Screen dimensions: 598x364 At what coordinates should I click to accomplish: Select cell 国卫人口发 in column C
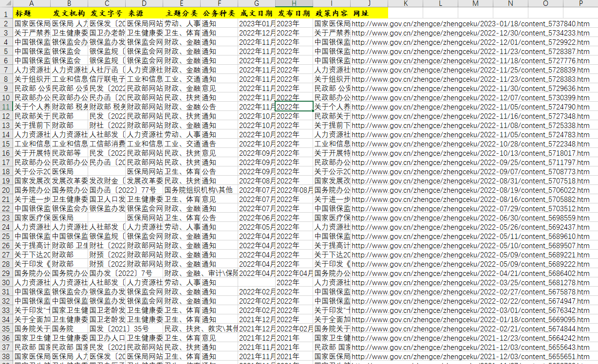[107, 199]
